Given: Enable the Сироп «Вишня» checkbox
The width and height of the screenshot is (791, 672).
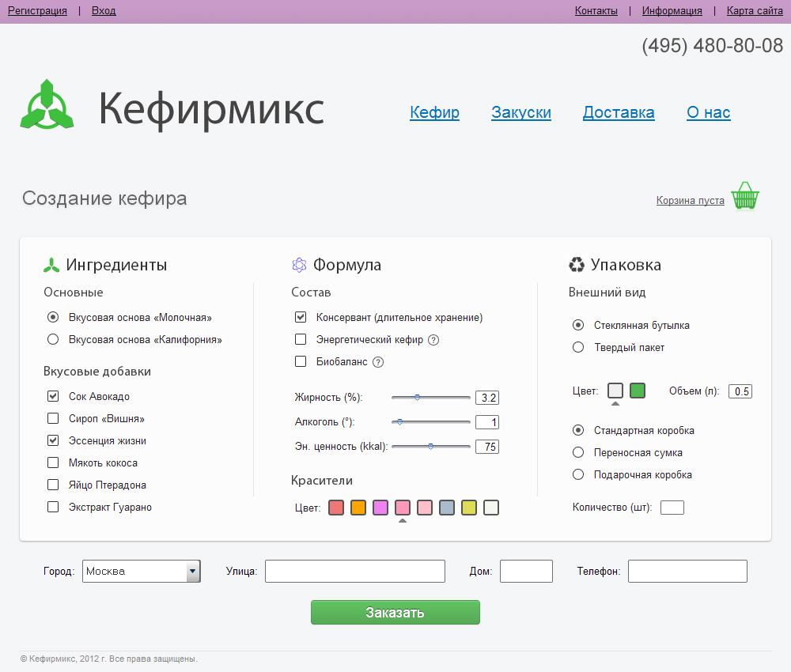Looking at the screenshot, I should point(53,419).
